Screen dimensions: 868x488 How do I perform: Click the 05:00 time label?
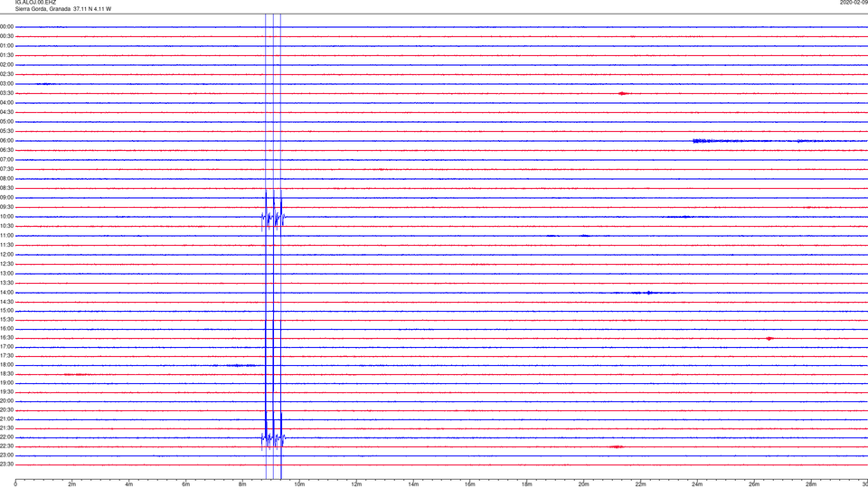[6, 122]
